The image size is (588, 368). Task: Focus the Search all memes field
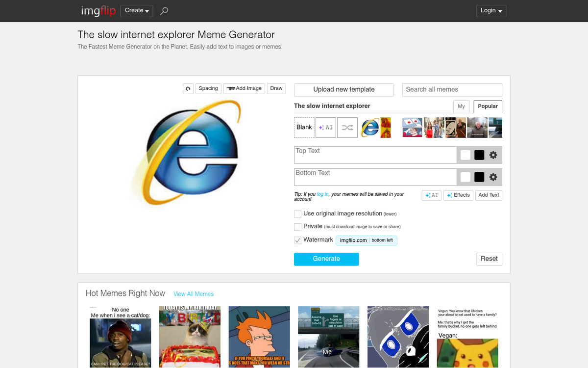coord(452,90)
